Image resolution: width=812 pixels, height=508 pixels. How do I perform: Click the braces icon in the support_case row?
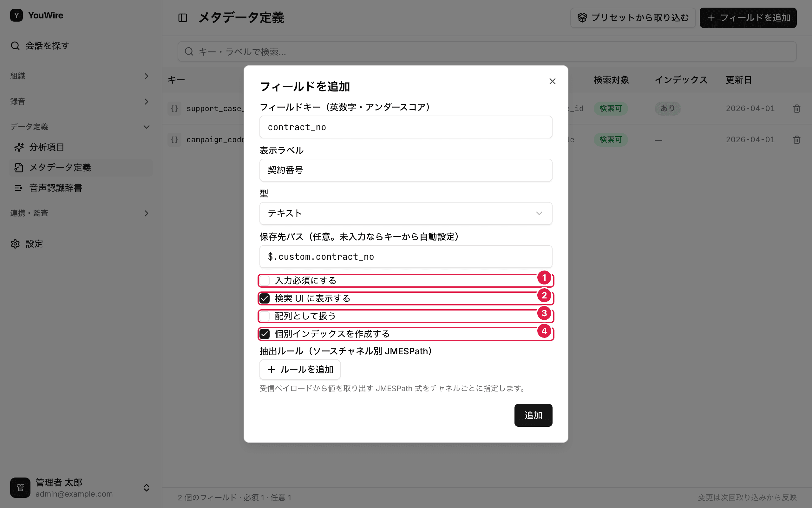pyautogui.click(x=174, y=109)
